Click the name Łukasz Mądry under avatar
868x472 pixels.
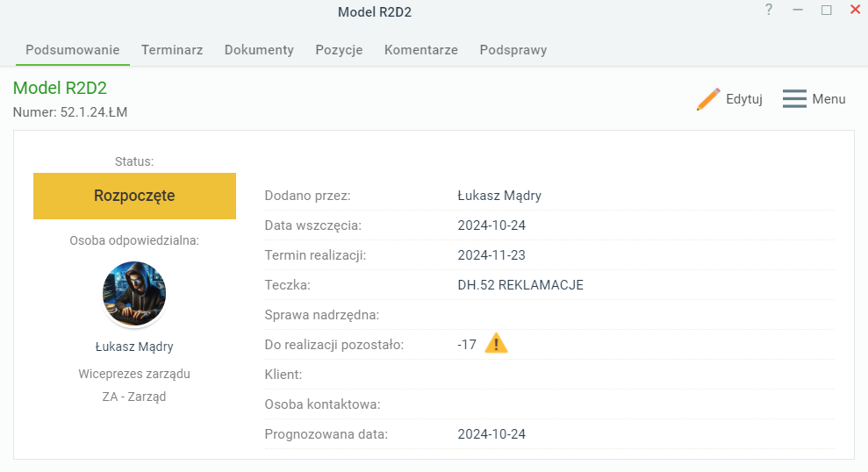coord(134,347)
